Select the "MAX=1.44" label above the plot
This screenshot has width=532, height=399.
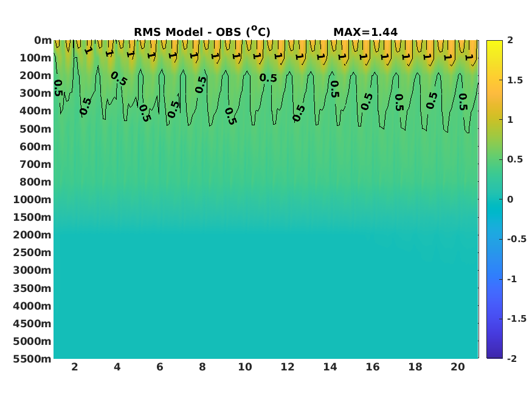point(365,32)
